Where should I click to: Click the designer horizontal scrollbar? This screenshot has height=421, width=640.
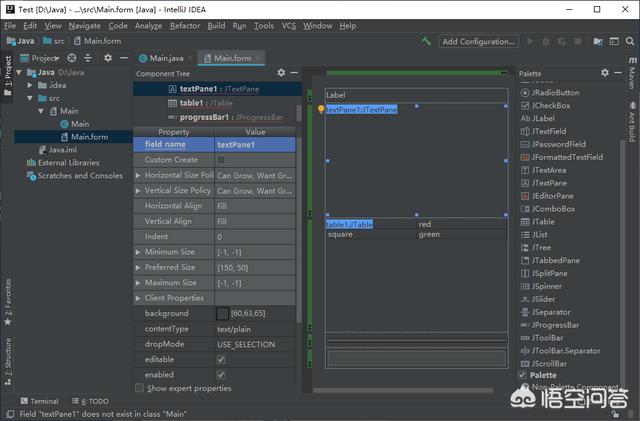click(403, 390)
